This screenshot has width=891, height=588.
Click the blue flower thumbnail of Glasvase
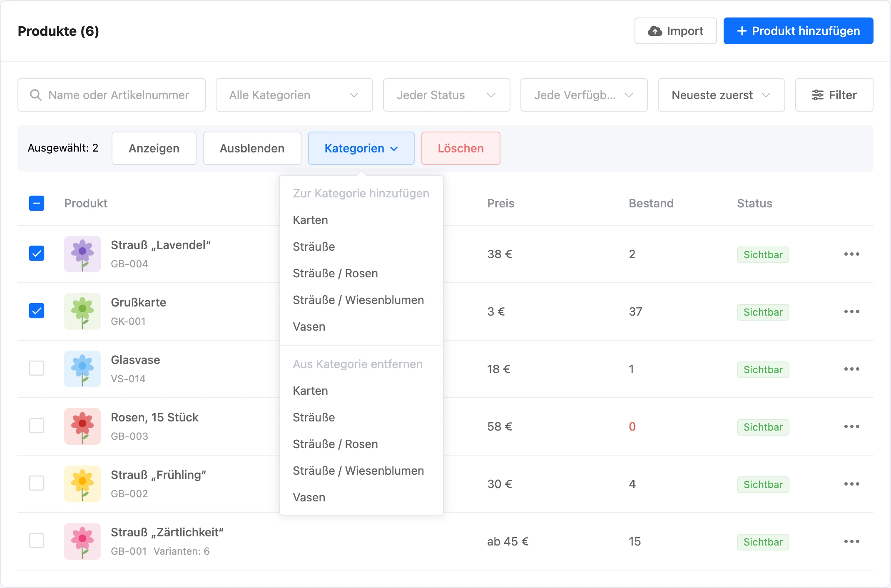82,369
